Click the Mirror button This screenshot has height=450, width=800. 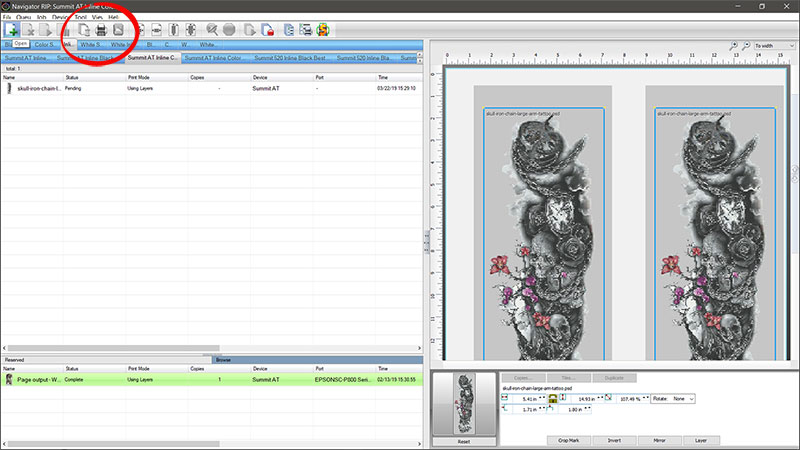point(659,440)
